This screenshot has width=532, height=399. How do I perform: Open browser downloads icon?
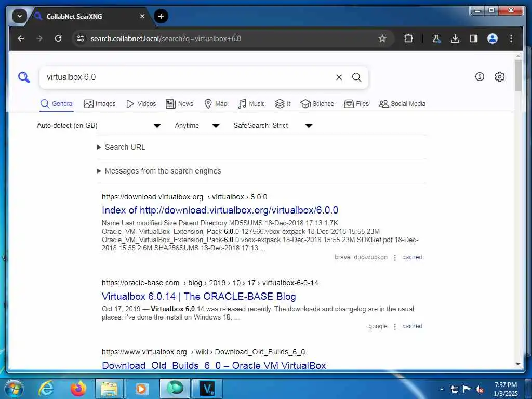(x=455, y=38)
